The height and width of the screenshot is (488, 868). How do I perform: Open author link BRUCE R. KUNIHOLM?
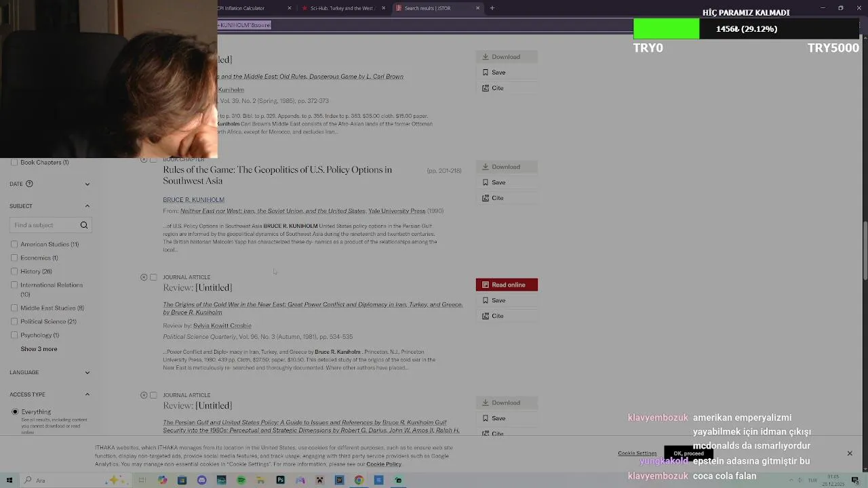tap(193, 200)
